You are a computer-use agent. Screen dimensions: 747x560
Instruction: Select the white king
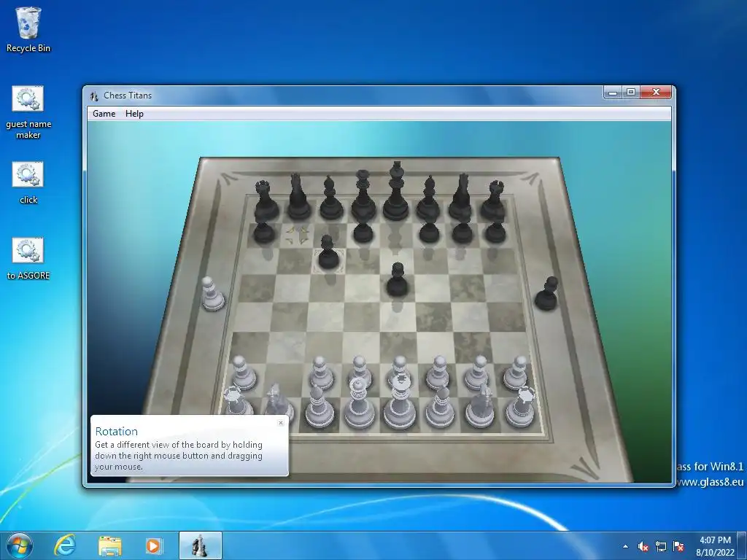399,402
